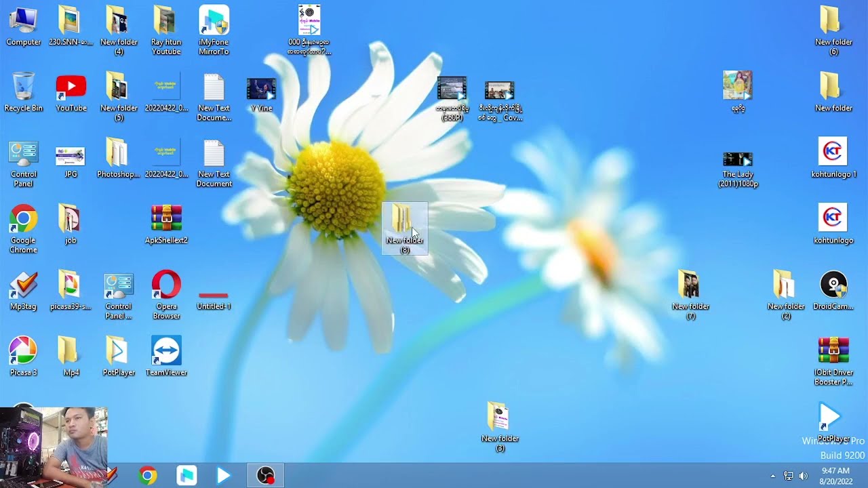Select the TeamViewer desktop shortcut
868x488 pixels.
pyautogui.click(x=166, y=357)
